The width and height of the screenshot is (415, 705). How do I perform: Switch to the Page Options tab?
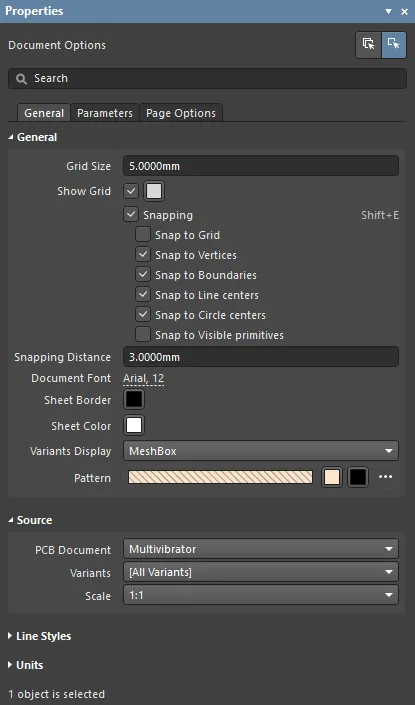click(x=181, y=113)
